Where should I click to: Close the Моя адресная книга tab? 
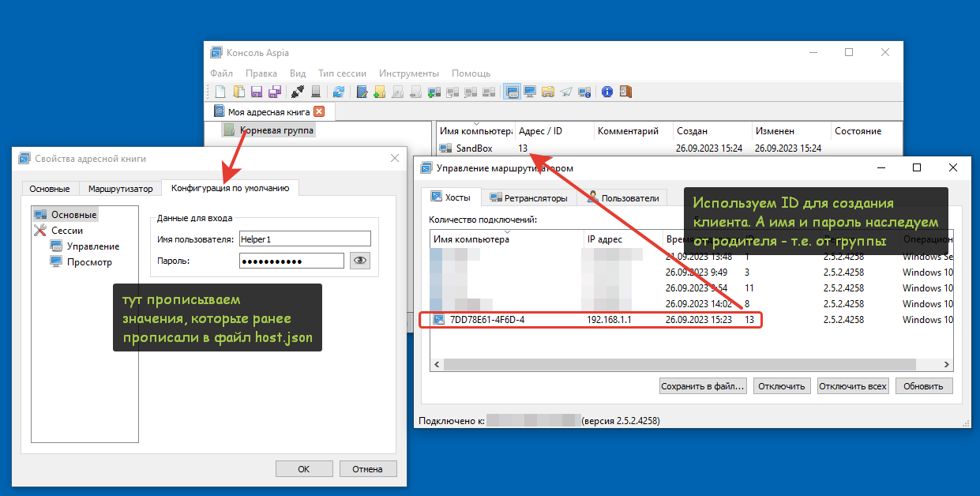(x=319, y=112)
